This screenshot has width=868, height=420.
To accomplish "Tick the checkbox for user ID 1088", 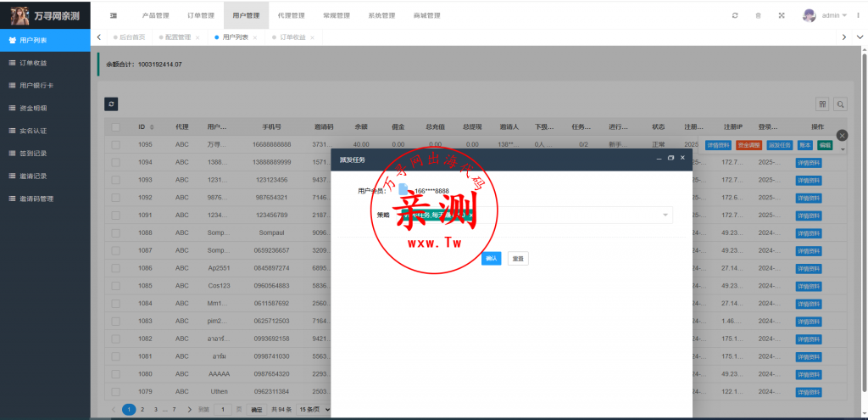I will tap(115, 232).
